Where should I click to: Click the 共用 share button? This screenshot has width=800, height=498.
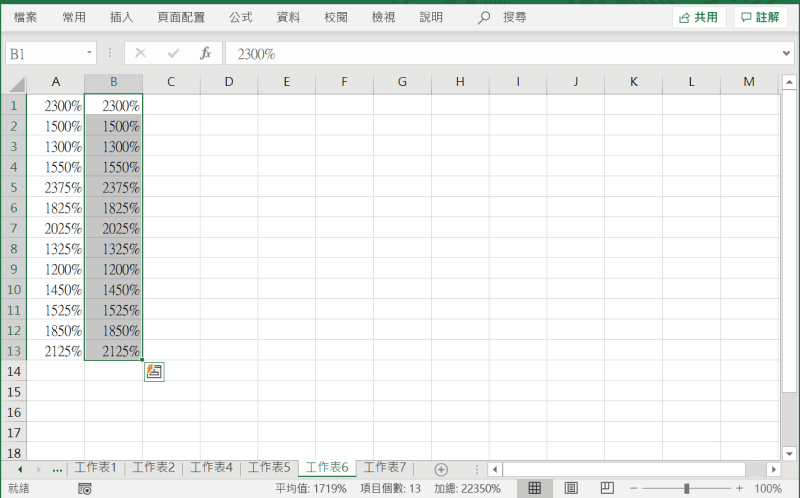click(698, 17)
